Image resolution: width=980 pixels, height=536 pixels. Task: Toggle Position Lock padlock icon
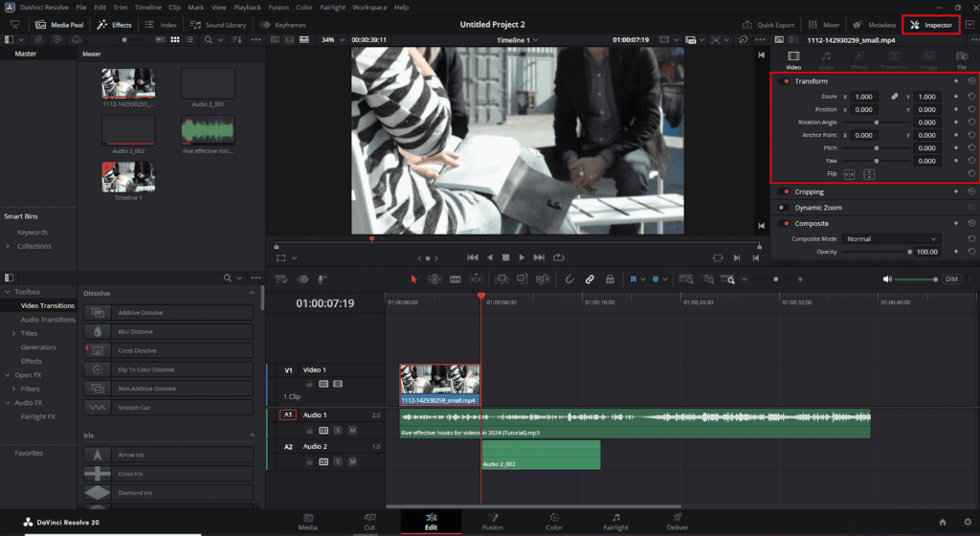coord(610,279)
